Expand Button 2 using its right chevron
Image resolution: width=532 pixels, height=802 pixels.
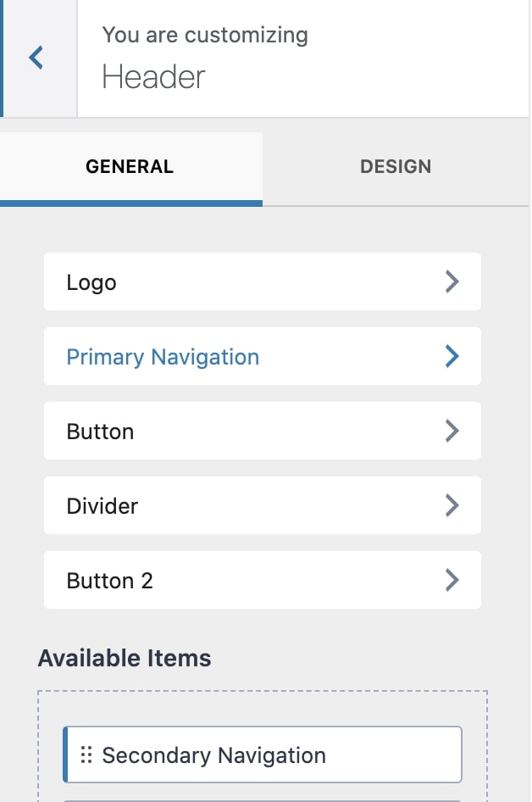tap(452, 581)
